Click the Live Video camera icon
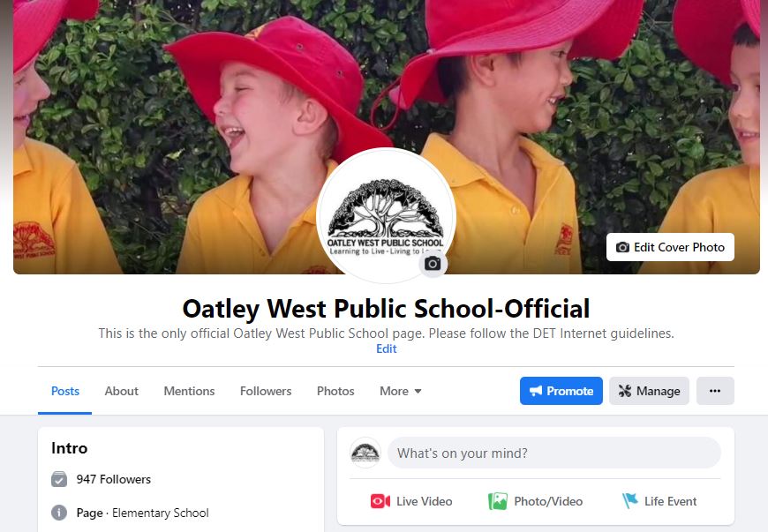Image resolution: width=768 pixels, height=532 pixels. [x=380, y=501]
